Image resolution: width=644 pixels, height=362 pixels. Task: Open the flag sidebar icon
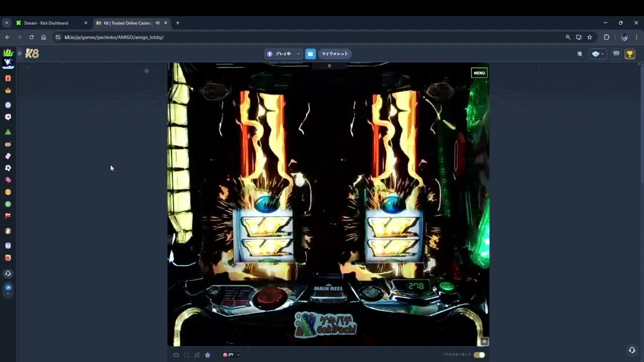8,216
